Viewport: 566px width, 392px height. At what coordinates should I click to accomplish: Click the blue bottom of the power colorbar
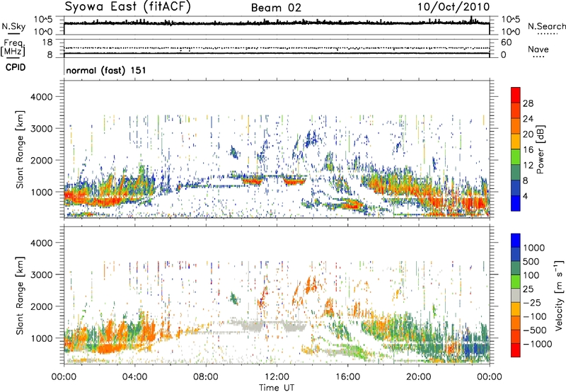(x=516, y=203)
